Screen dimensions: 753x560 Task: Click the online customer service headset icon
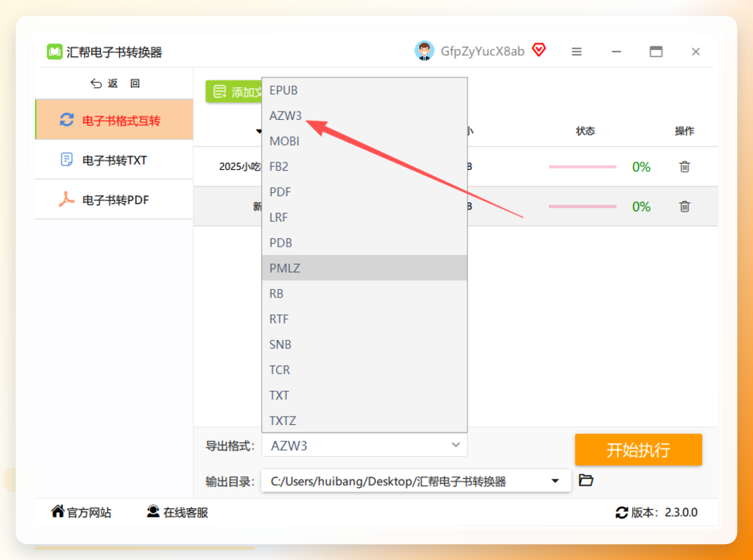click(153, 511)
